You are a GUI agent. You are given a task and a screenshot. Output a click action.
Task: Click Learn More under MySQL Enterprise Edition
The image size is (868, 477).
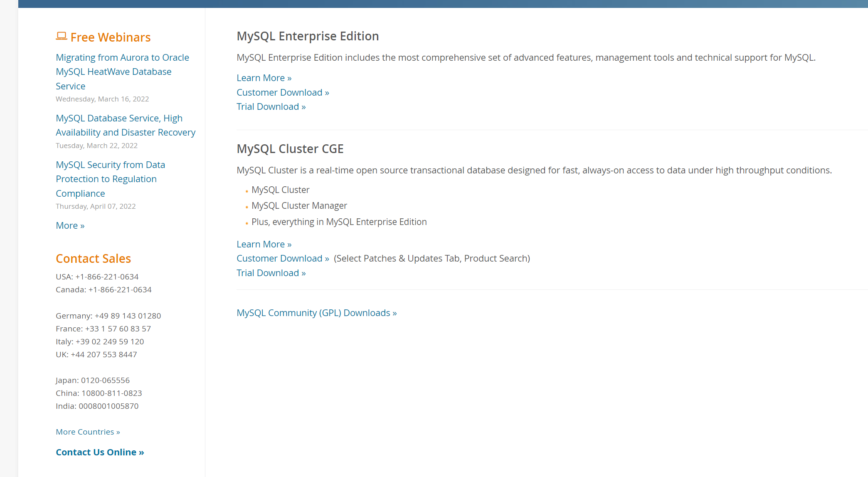click(x=264, y=78)
